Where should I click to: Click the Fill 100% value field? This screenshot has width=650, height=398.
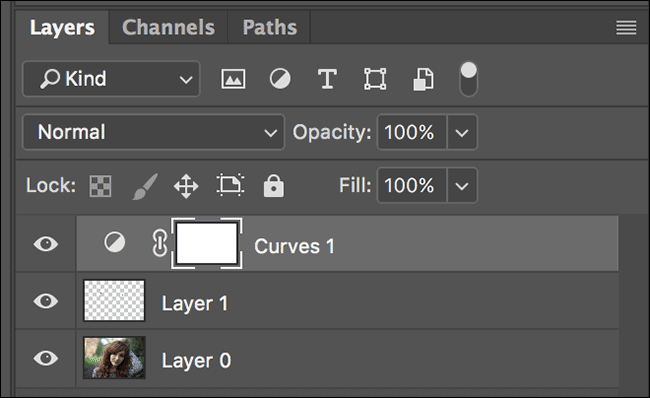coord(412,186)
